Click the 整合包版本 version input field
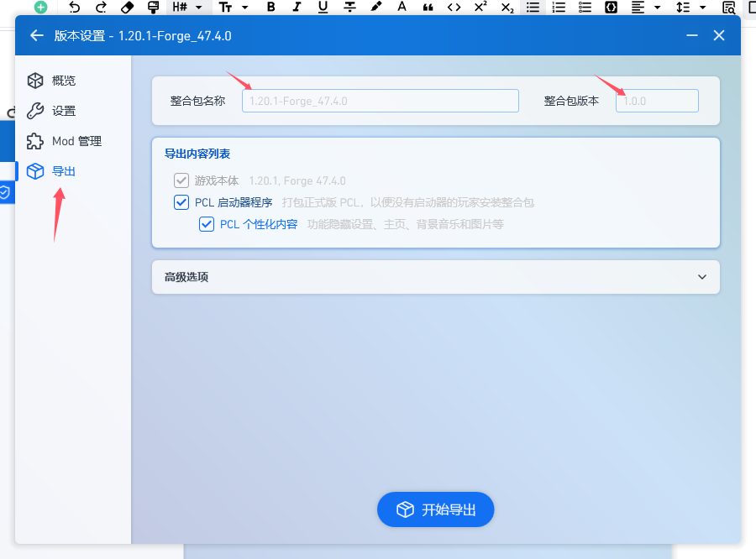756x559 pixels. click(x=657, y=101)
